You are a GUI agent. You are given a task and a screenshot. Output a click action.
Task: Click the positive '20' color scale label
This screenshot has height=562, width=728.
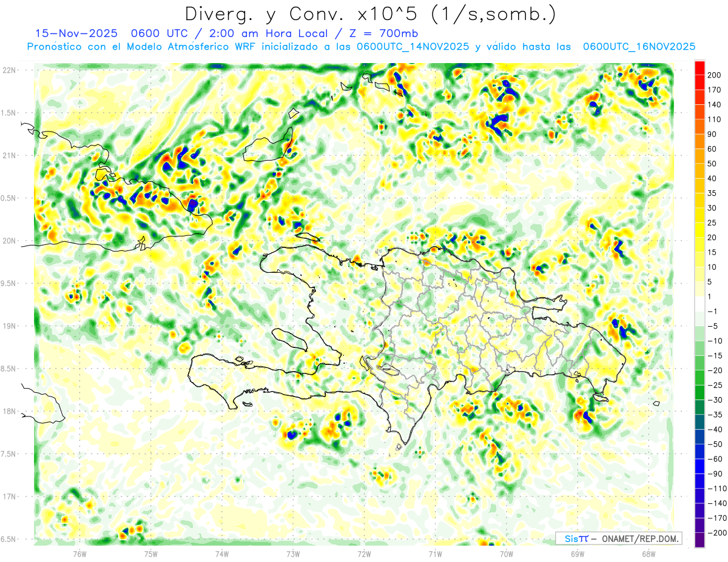[713, 238]
